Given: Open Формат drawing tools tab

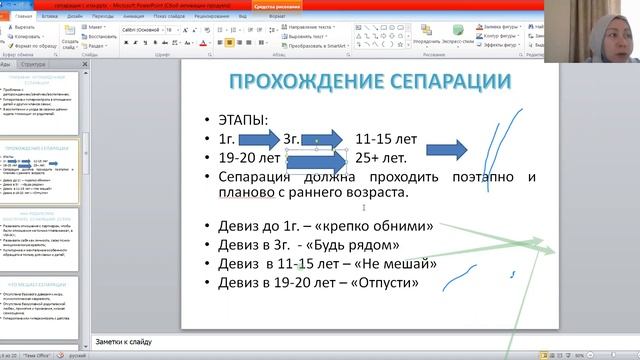Looking at the screenshot, I should coord(277,16).
